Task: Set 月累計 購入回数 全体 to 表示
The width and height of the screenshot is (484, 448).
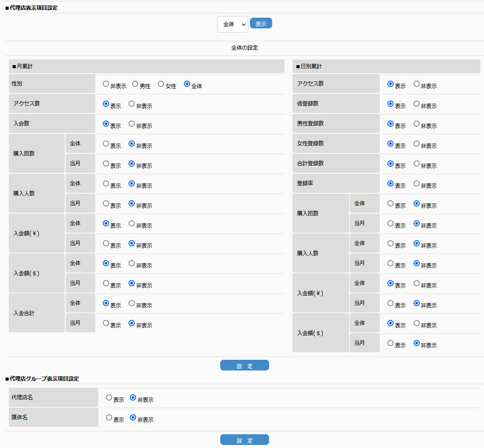Action: tap(106, 144)
